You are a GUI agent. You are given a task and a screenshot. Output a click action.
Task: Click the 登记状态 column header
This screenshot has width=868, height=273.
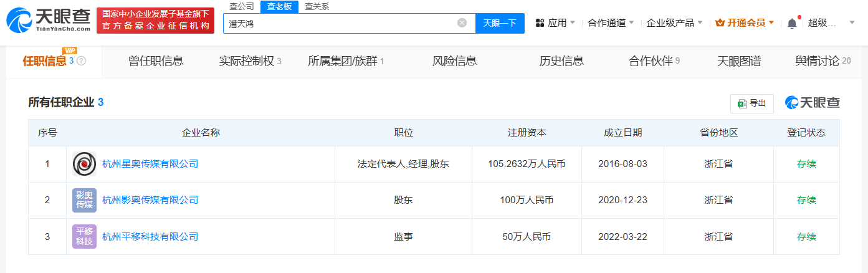806,133
